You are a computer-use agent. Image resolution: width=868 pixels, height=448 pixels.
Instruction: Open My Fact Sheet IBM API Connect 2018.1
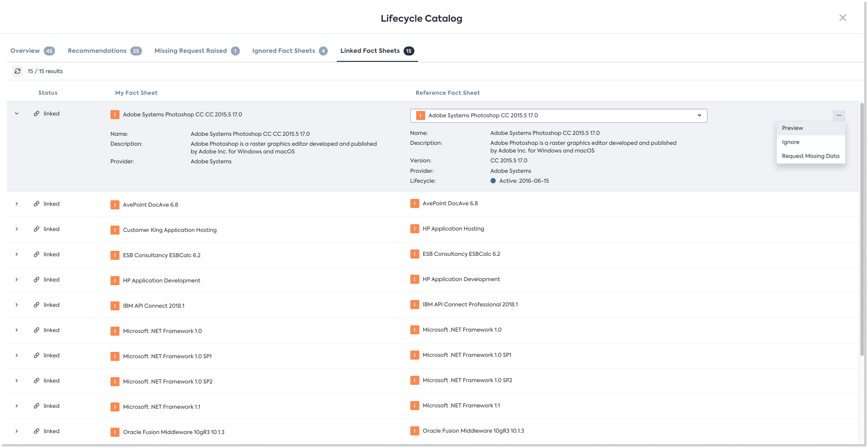click(154, 306)
